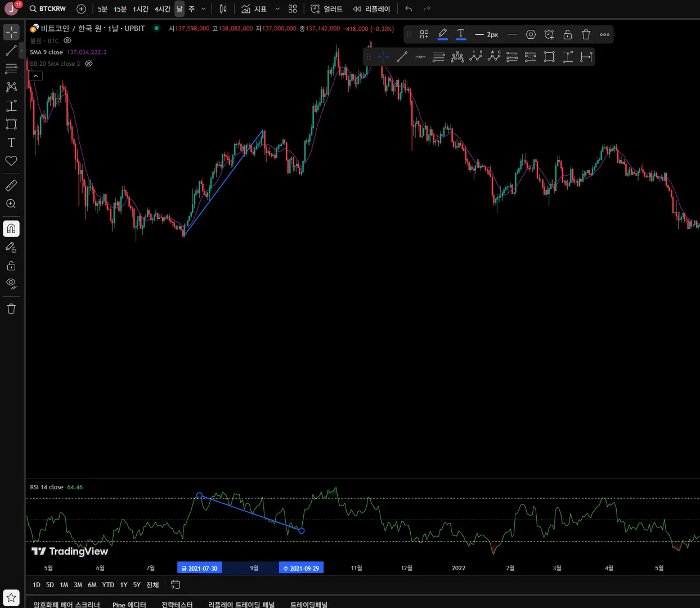Set the date range to YTD
The width and height of the screenshot is (700, 608).
pos(108,585)
